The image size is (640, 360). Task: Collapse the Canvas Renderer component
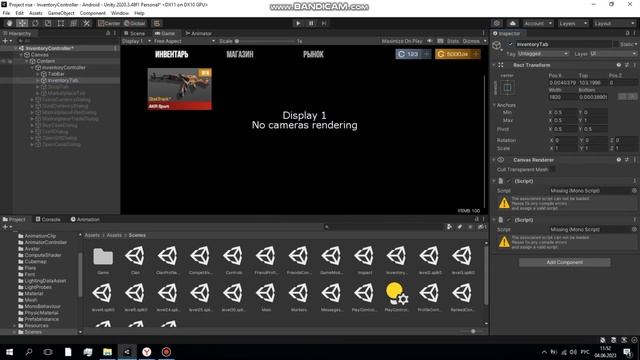point(495,160)
